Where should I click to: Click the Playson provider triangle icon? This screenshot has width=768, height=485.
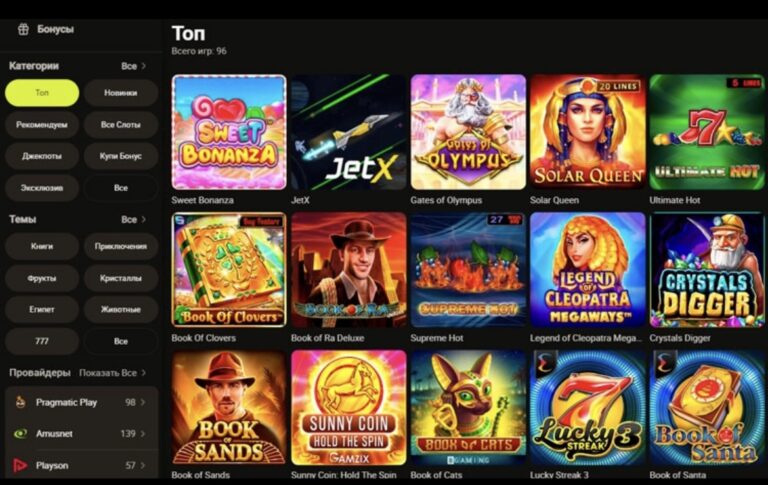point(20,465)
